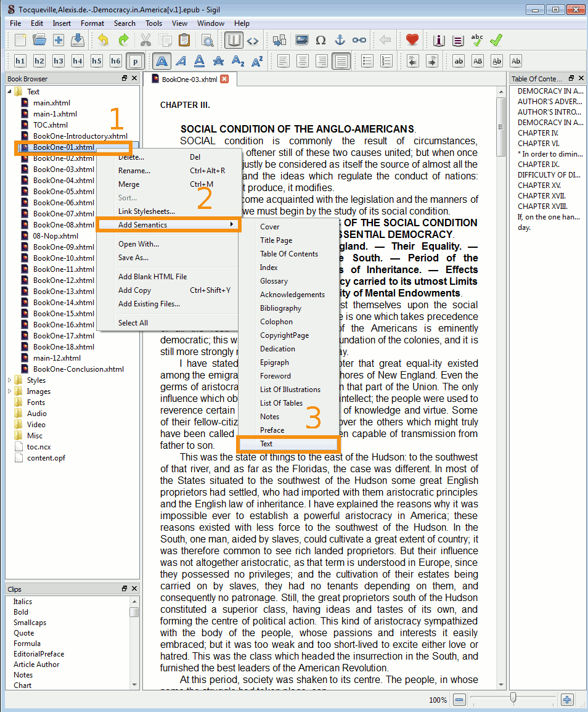Choose Merge from context menu
Image resolution: width=588 pixels, height=712 pixels.
click(169, 184)
